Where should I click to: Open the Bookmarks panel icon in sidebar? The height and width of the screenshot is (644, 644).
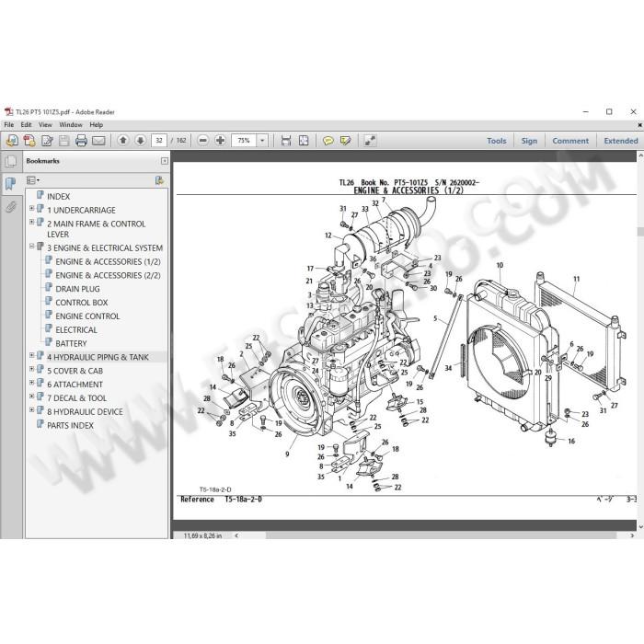[11, 184]
